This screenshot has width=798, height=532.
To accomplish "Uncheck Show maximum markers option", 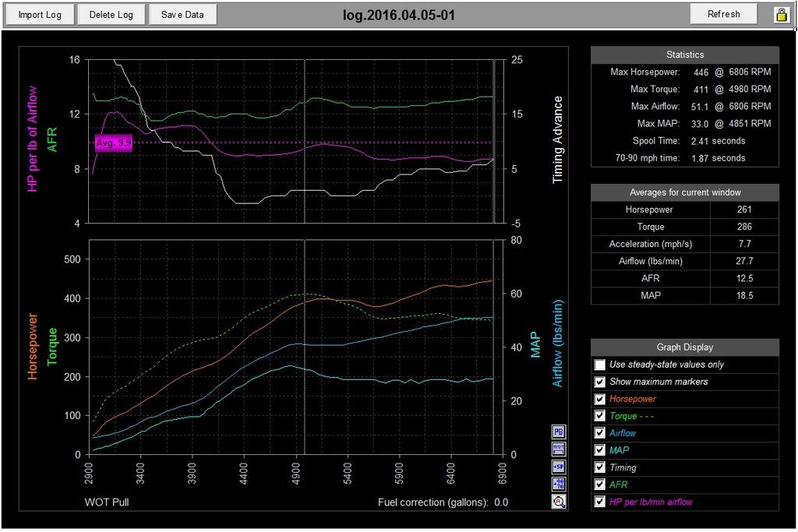I will click(600, 382).
